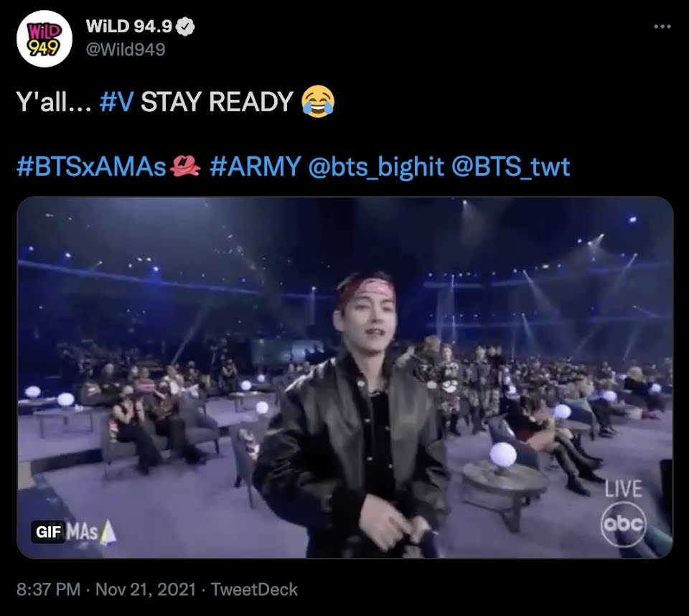Open the 8:37 PM timestamp link
This screenshot has width=689, height=616.
[48, 589]
